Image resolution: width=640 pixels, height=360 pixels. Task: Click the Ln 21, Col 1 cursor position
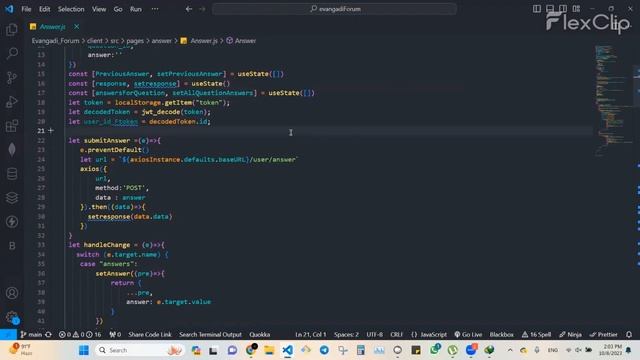(x=311, y=334)
